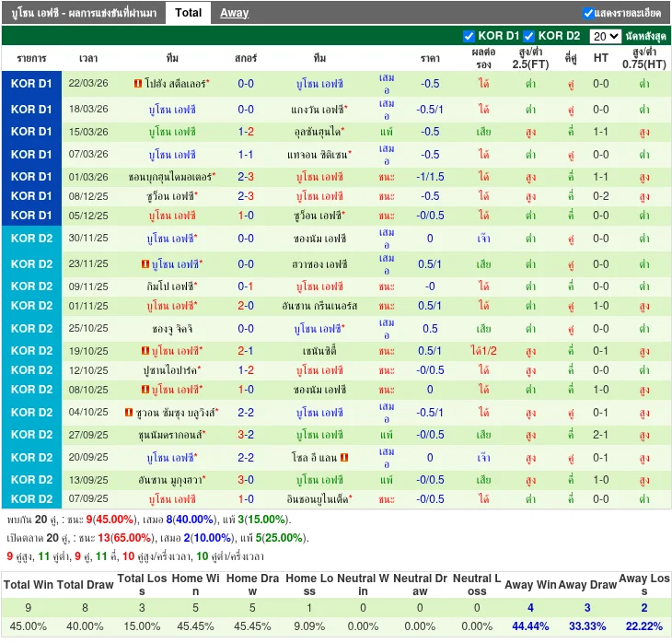Click red card icon beside Pohang Steelers
This screenshot has width=672, height=643.
click(x=138, y=84)
